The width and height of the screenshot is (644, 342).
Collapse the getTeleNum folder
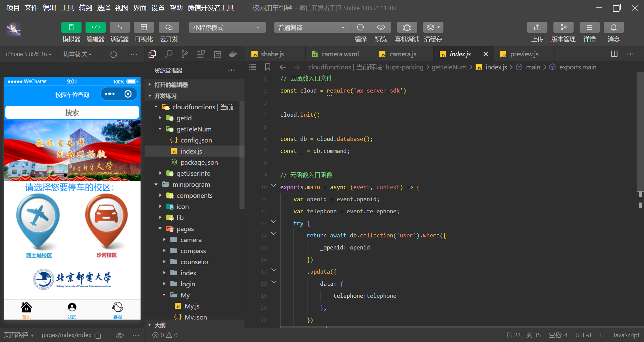tap(192, 129)
